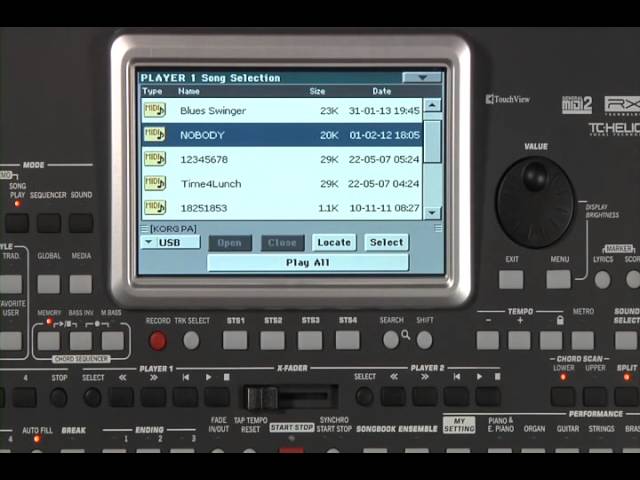Push the MEDIA button
The image size is (640, 480).
click(80, 284)
